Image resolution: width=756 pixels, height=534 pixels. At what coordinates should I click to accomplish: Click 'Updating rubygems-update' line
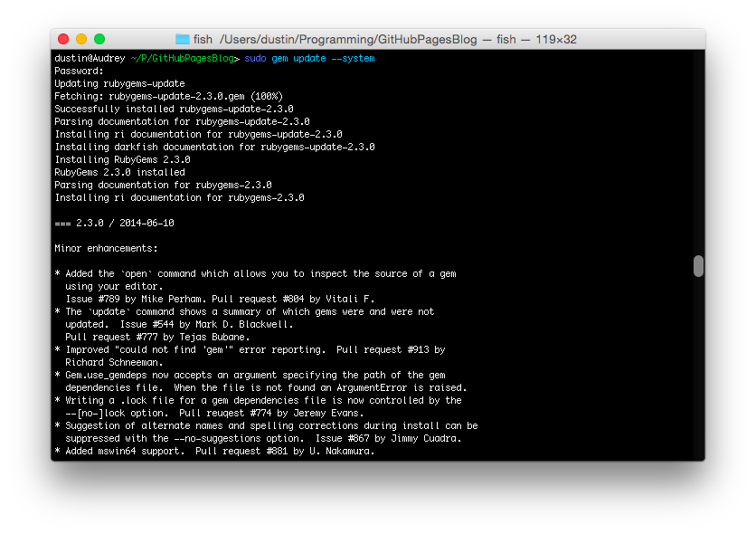119,83
